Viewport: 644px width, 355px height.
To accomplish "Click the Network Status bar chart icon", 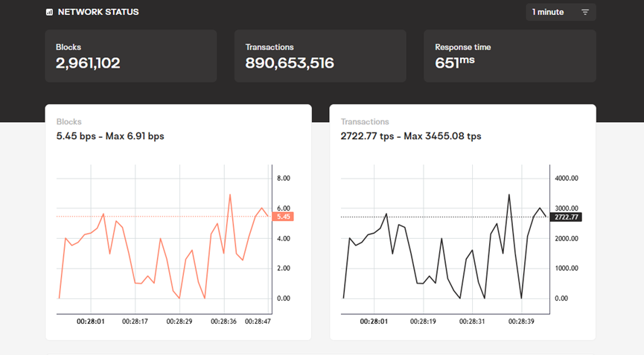I will 49,13.
